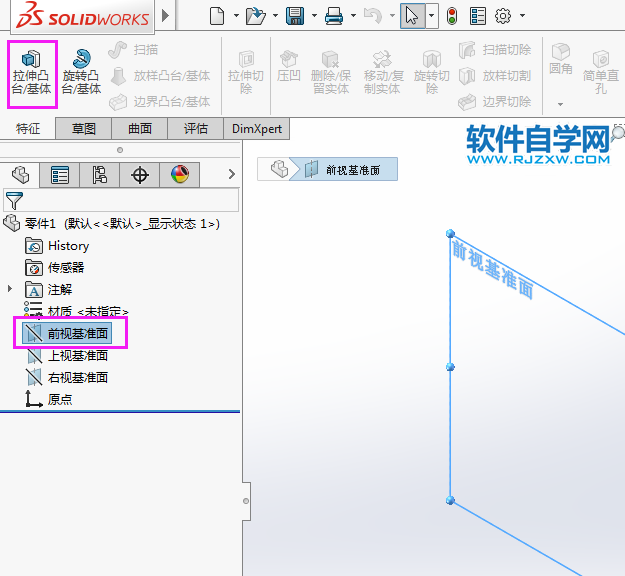The image size is (625, 576).
Task: Open the Open file dropdown arrow
Action: (275, 16)
